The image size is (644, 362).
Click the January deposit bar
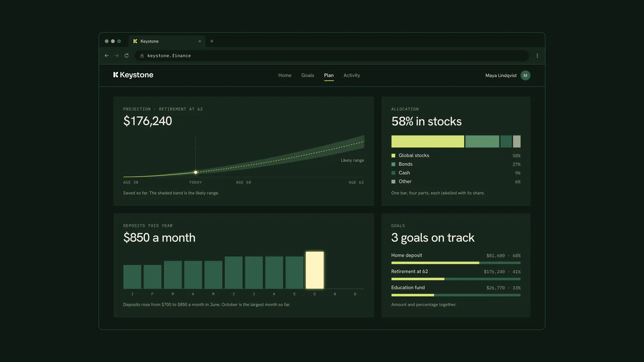[x=132, y=277]
